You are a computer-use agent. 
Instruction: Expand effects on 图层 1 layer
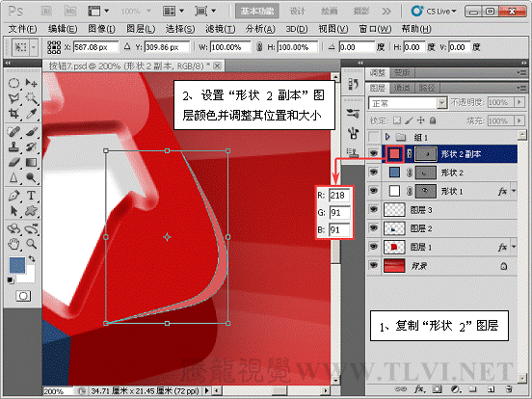tap(514, 247)
